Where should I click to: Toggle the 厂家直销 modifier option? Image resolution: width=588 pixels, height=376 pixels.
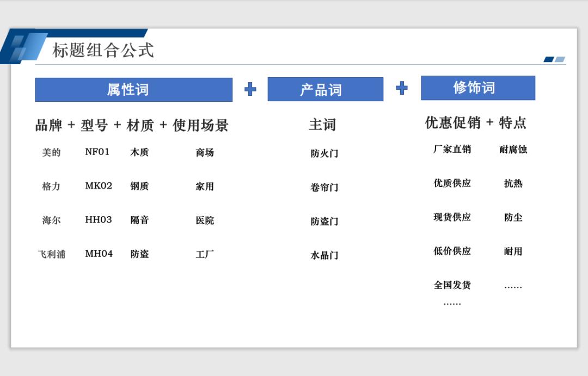coord(452,150)
